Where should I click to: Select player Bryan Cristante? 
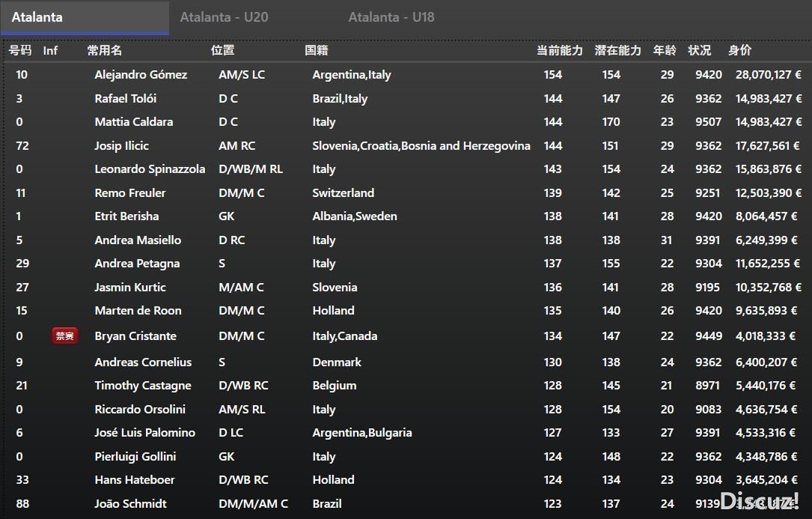pos(135,336)
